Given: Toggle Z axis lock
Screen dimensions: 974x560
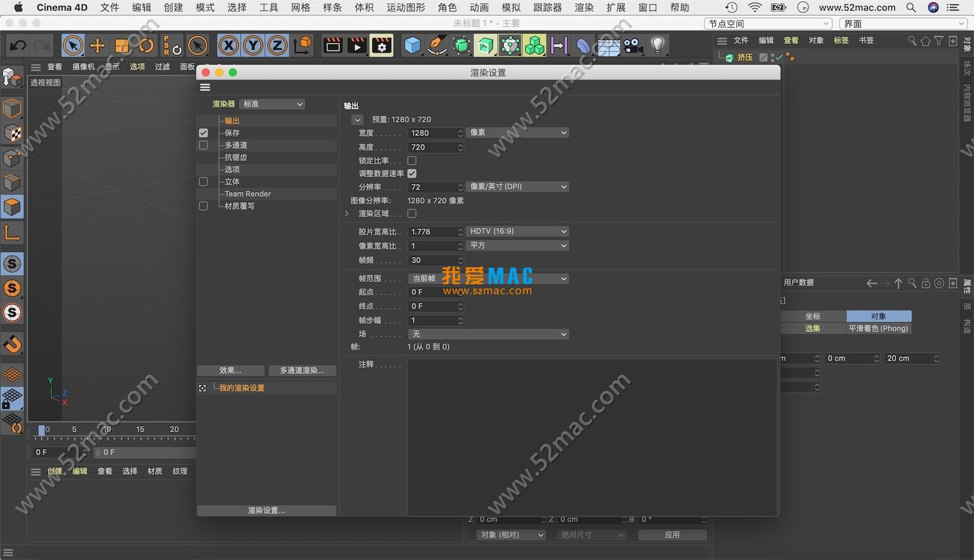Looking at the screenshot, I should click(278, 45).
